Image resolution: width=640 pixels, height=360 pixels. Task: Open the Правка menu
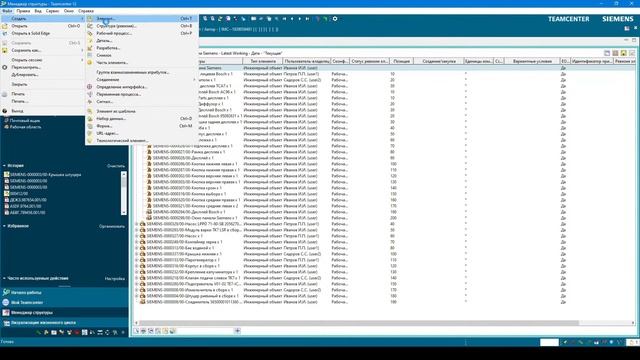(23, 11)
